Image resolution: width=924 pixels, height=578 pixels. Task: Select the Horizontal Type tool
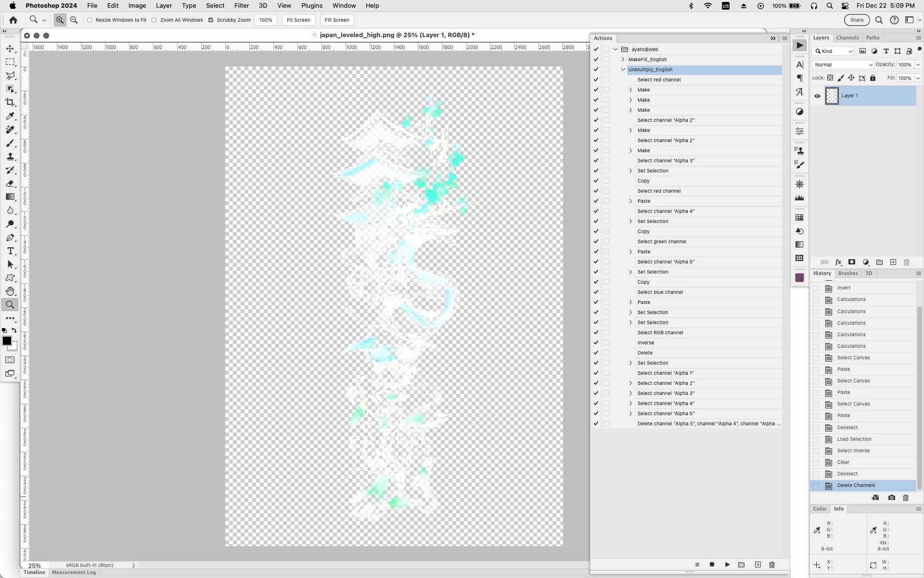coord(10,251)
